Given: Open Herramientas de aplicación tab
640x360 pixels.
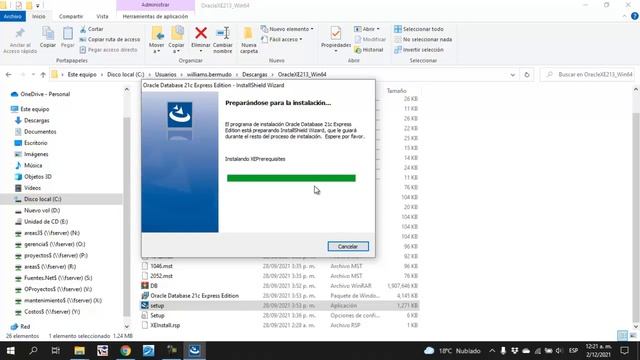Looking at the screenshot, I should tap(156, 16).
